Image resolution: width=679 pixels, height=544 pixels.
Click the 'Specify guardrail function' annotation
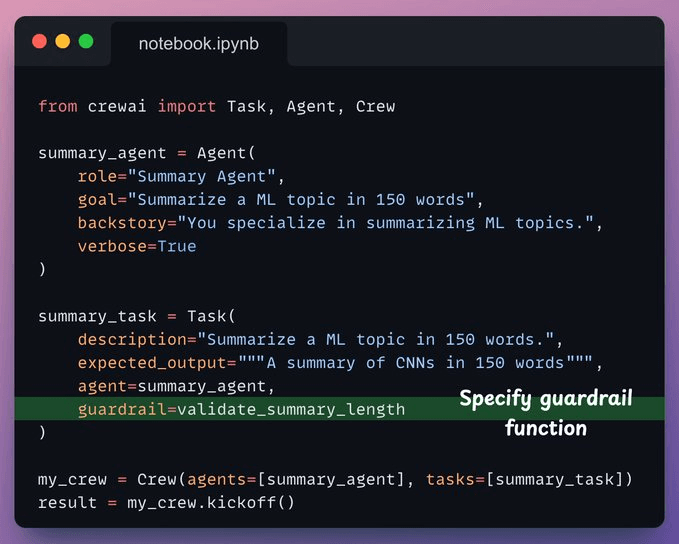[x=546, y=413]
